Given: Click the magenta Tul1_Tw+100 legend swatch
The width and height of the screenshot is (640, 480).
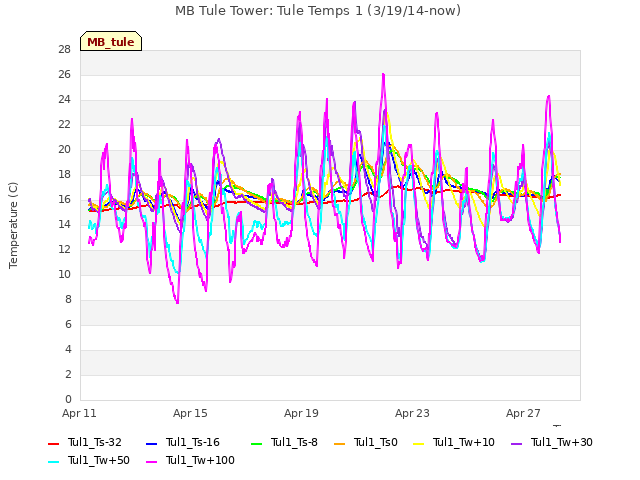Looking at the screenshot, I should (x=151, y=462).
